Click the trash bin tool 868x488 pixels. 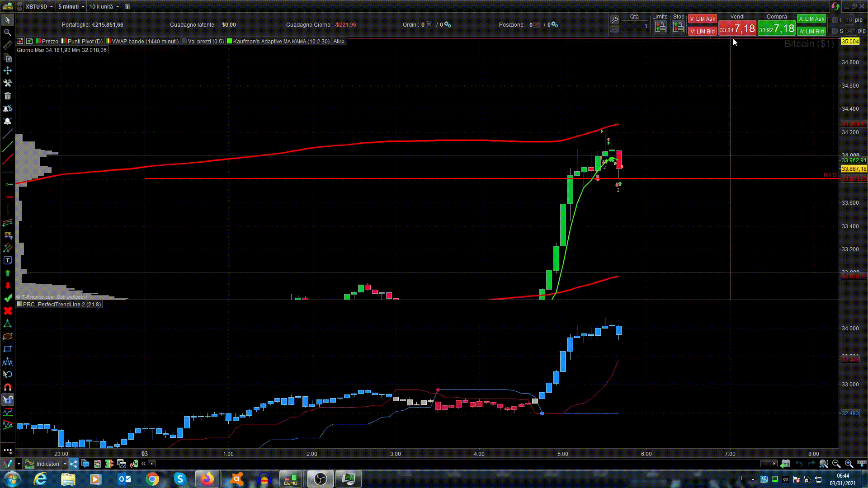(7, 96)
